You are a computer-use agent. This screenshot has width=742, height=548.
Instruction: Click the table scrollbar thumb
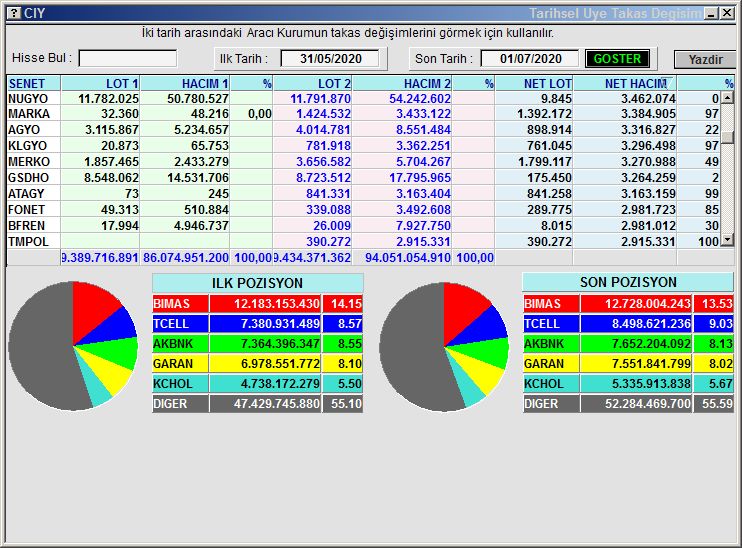[x=727, y=137]
